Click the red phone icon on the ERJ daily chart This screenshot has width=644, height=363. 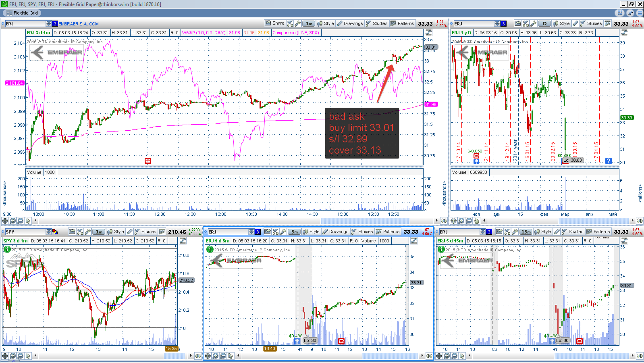[476, 156]
